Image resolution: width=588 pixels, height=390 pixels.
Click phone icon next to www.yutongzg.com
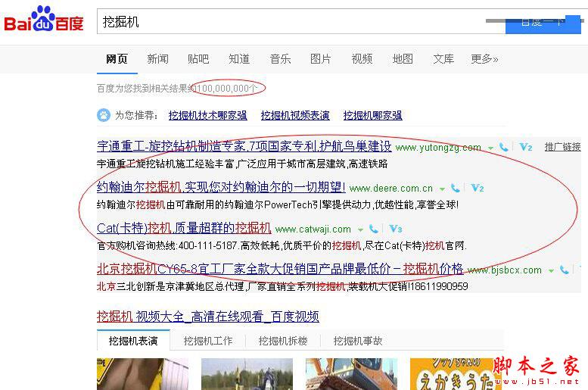pyautogui.click(x=504, y=147)
